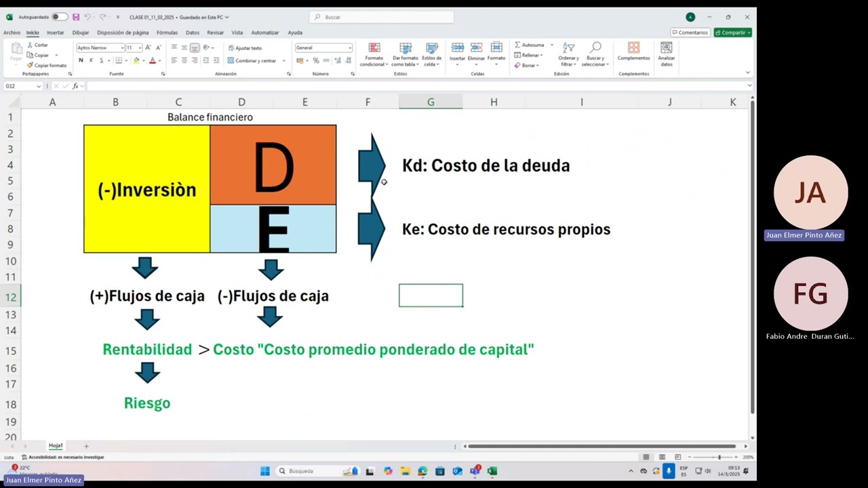Click the Formato condicional icon
868x488 pixels.
click(x=374, y=48)
